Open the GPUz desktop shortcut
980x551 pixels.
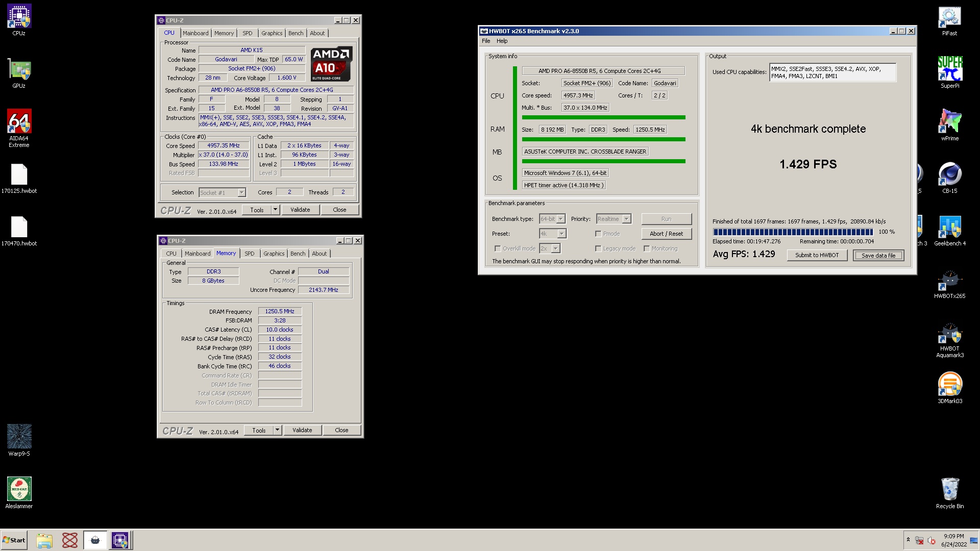pyautogui.click(x=19, y=73)
